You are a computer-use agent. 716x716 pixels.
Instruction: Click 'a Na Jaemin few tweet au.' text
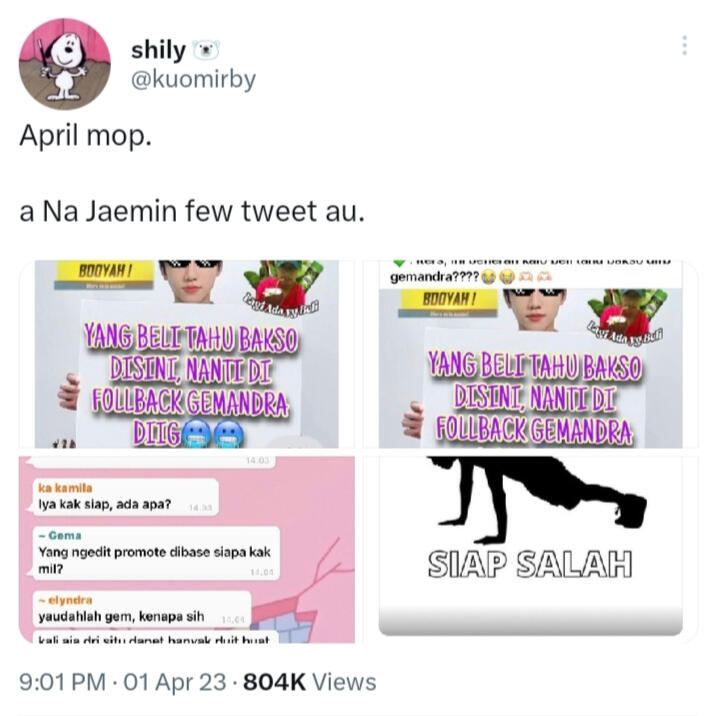(192, 212)
